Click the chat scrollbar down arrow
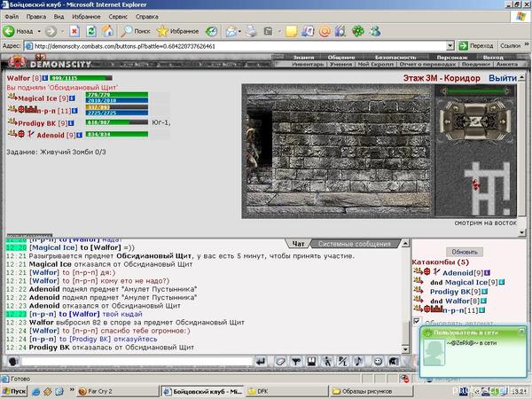Image resolution: width=532 pixels, height=399 pixels. (405, 349)
